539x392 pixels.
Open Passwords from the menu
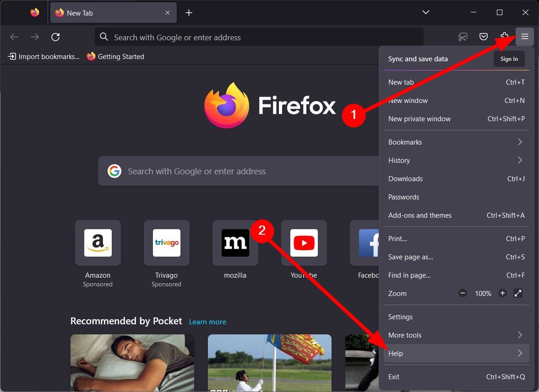point(456,197)
